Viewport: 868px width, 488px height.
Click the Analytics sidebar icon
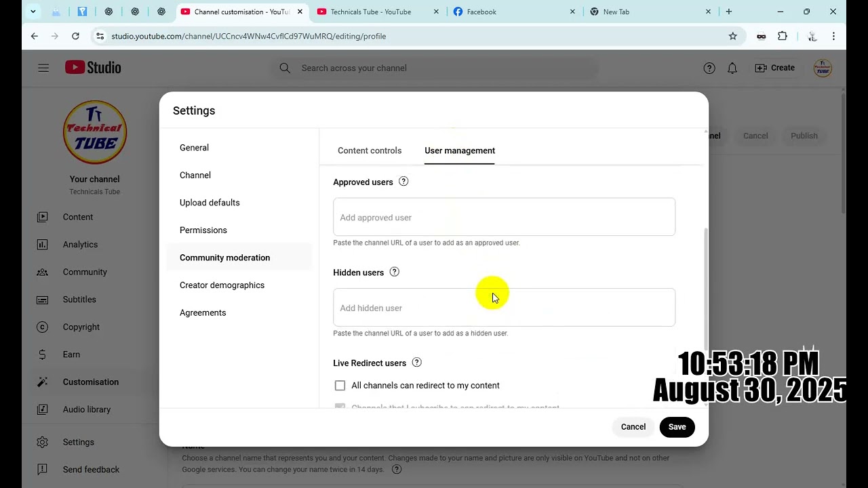43,245
